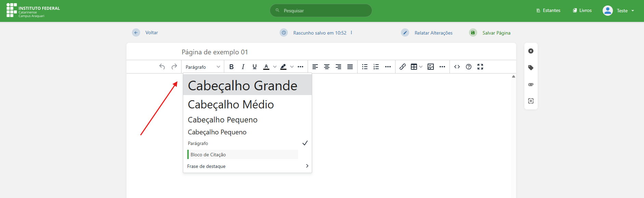Click the Pesquisar search field
This screenshot has height=198, width=644.
point(325,11)
